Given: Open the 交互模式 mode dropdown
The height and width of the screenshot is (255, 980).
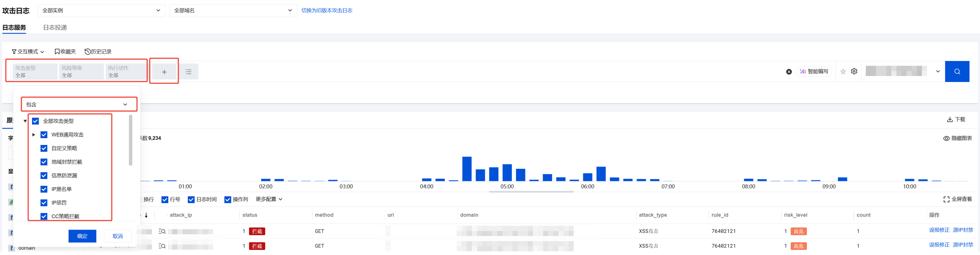Looking at the screenshot, I should 28,52.
